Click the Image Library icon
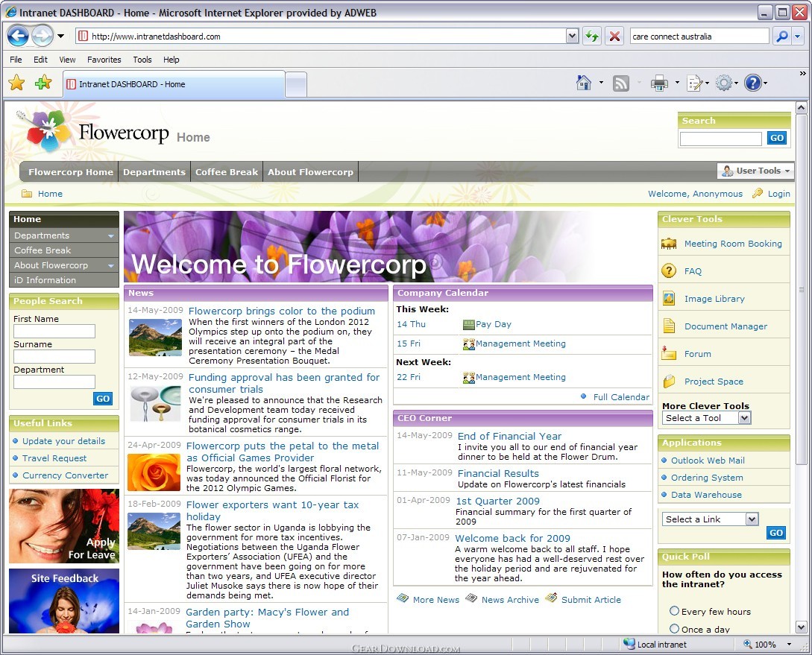Screen dimensions: 812x655 [x=669, y=299]
